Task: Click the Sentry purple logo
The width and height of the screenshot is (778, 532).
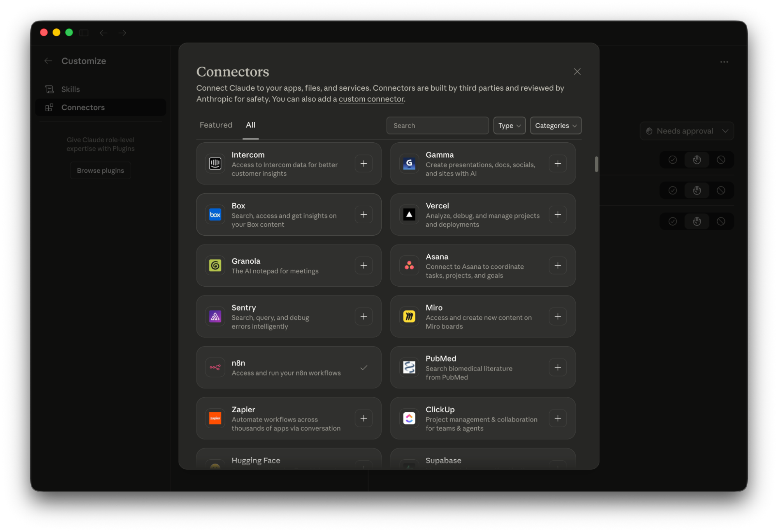Action: 215,317
